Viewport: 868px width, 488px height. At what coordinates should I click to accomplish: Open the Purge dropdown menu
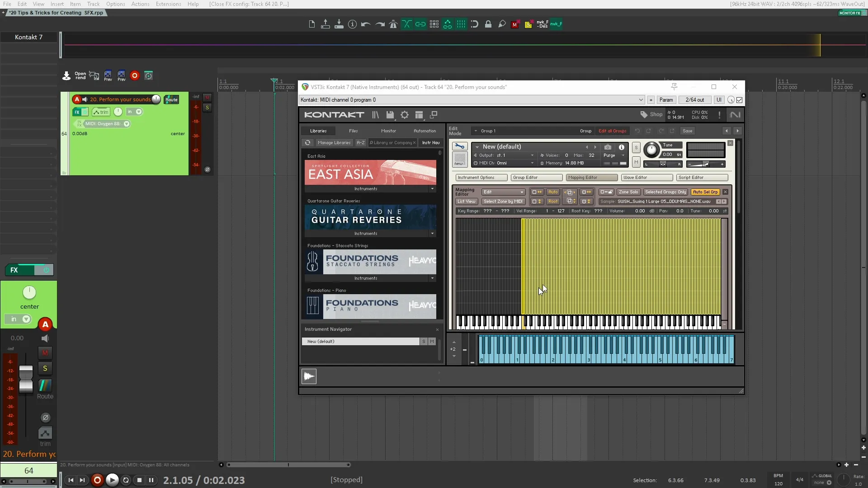[x=614, y=155]
